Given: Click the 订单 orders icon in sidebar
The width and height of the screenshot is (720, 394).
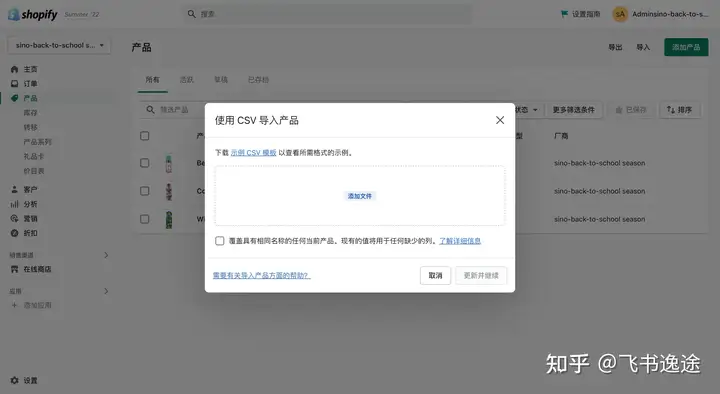Looking at the screenshot, I should pos(14,84).
